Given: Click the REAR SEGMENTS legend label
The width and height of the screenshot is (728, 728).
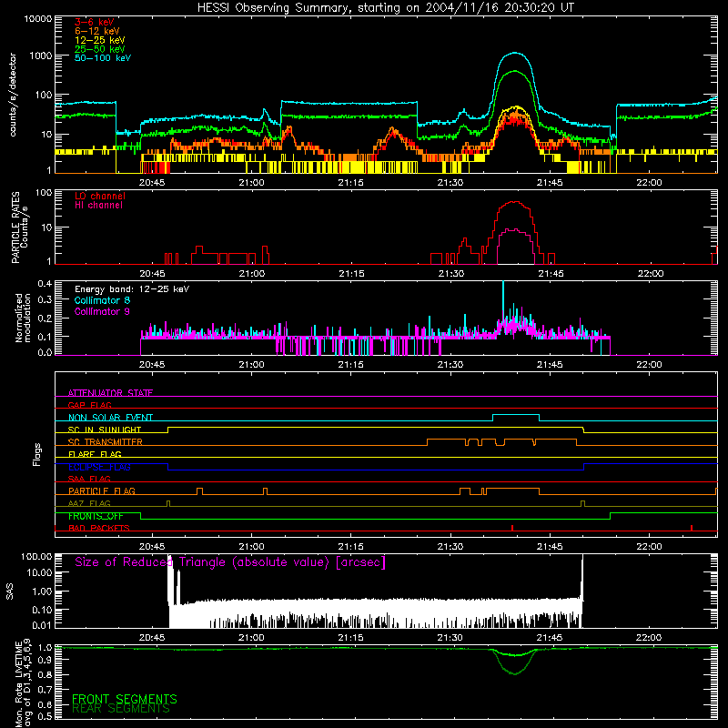Looking at the screenshot, I should [121, 709].
